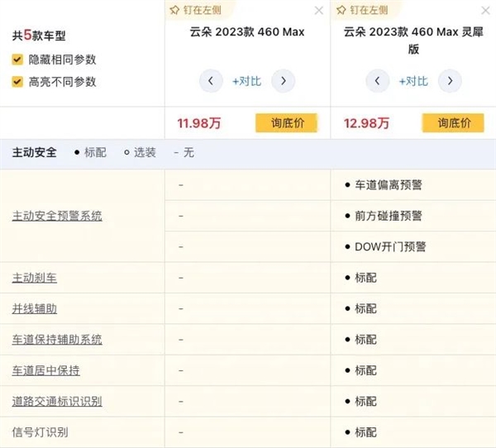Click left arrow under 云朵 460 Max
Viewport: 496px width, 448px height.
point(212,81)
